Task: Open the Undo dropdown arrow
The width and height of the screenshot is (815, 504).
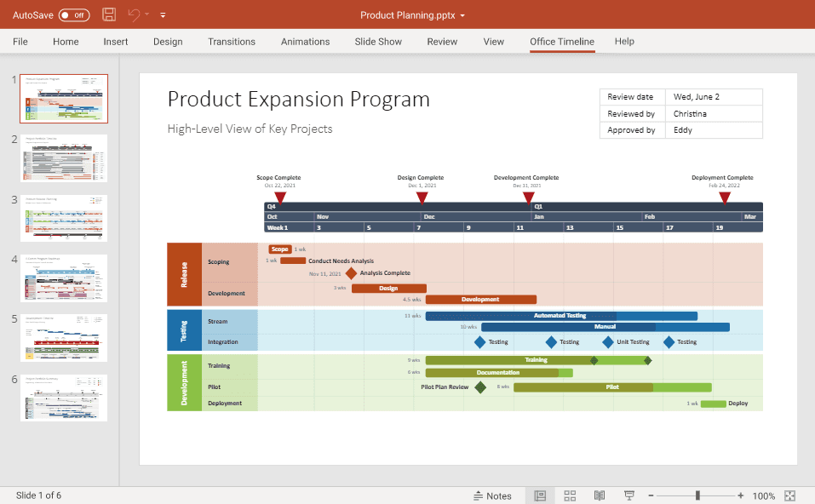Action: (145, 14)
